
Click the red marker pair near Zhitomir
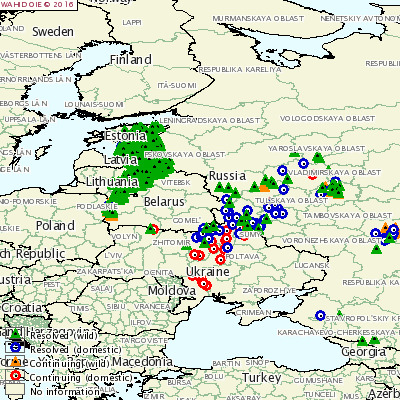(x=197, y=255)
